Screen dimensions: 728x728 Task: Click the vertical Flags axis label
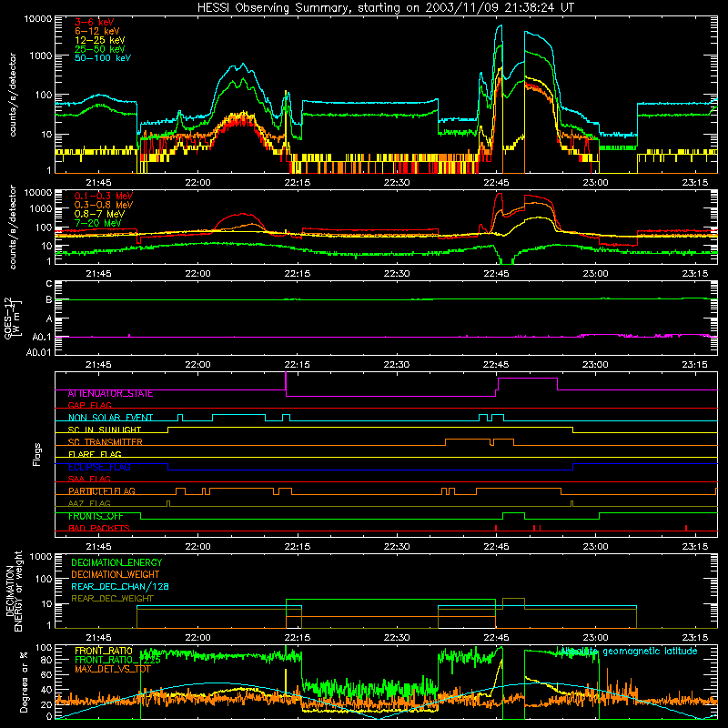point(37,454)
